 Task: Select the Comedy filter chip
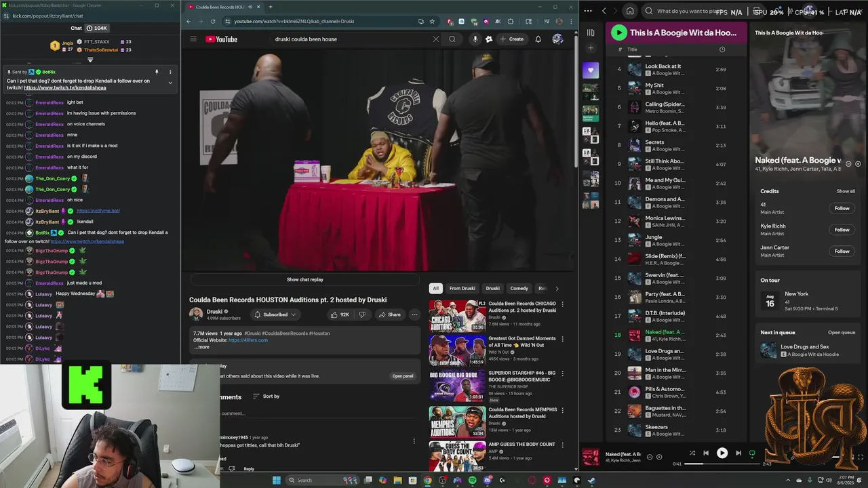(x=519, y=288)
